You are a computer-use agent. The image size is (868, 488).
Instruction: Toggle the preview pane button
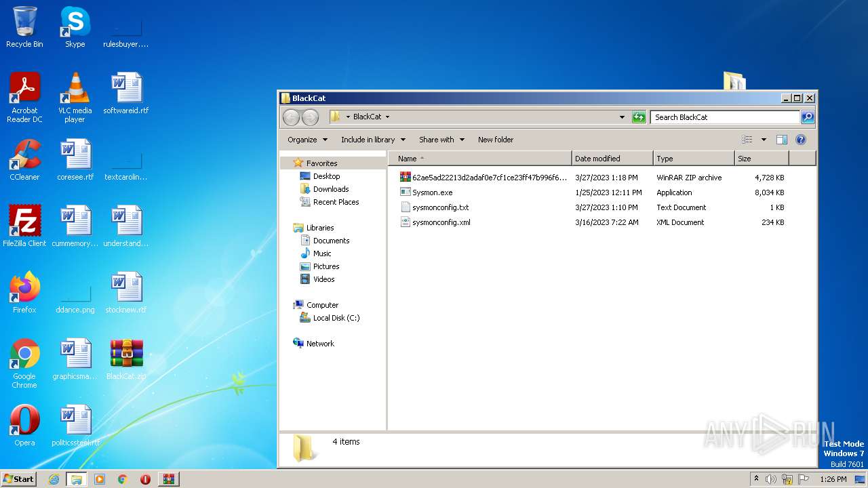(781, 140)
